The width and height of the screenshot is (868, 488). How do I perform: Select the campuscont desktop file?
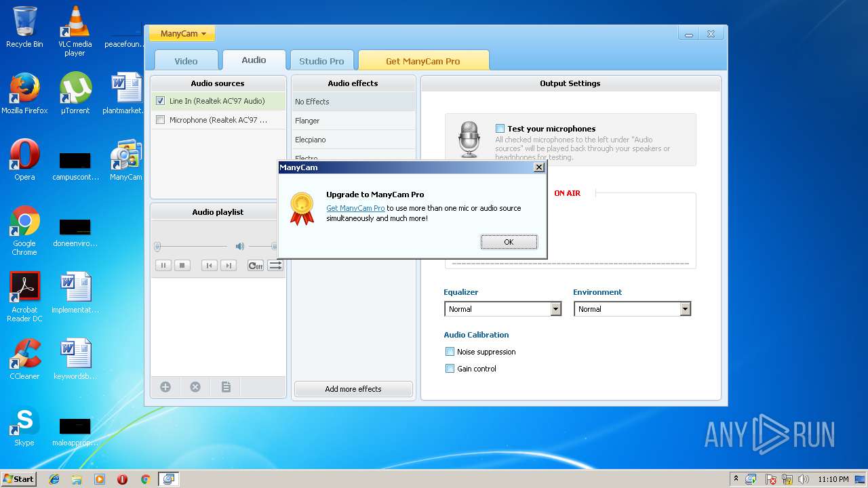tap(75, 164)
